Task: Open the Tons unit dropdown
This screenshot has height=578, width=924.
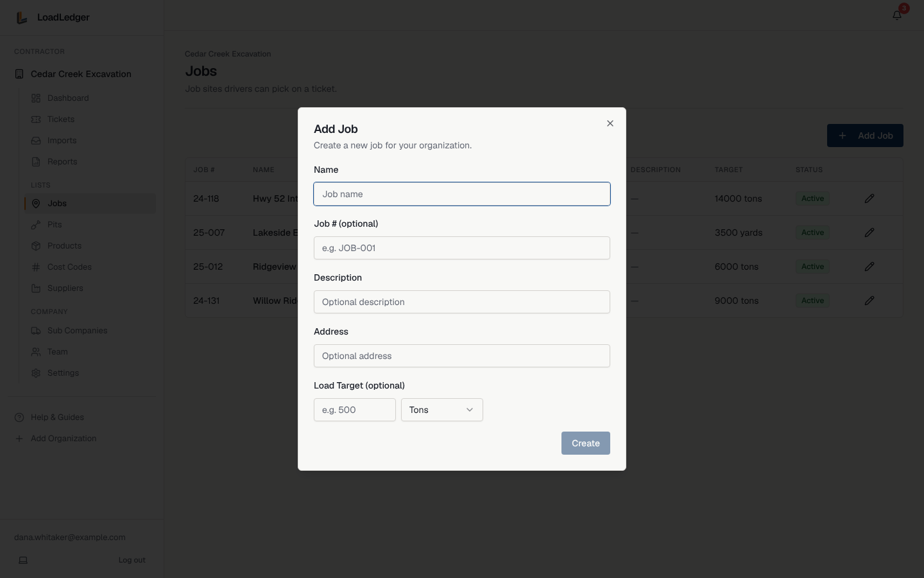Action: click(442, 410)
